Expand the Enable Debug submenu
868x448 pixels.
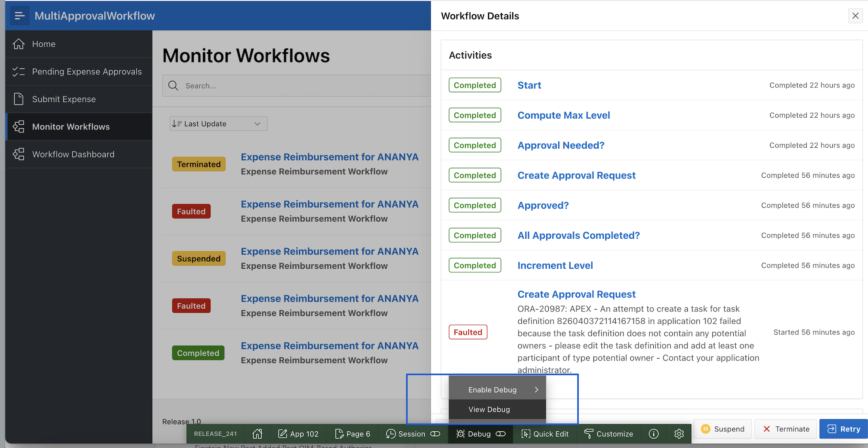pyautogui.click(x=492, y=389)
